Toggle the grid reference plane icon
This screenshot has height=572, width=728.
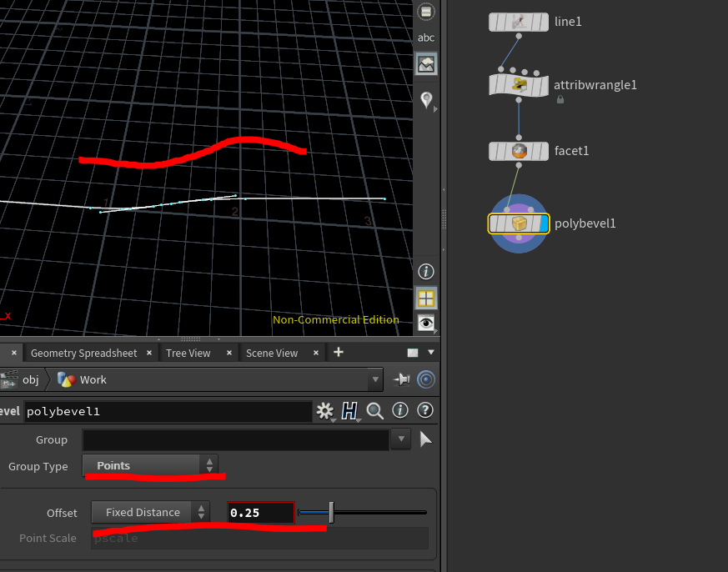tap(426, 298)
